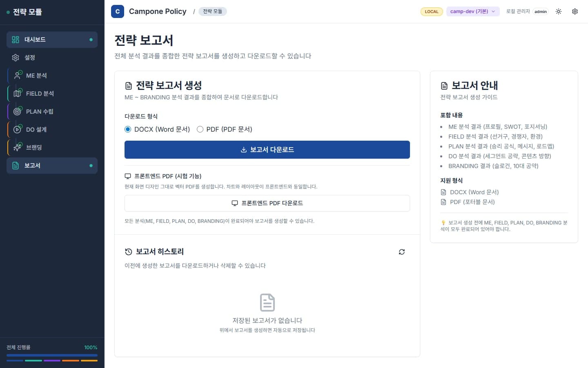Click the DO 분석 결과 list item

click(500, 156)
